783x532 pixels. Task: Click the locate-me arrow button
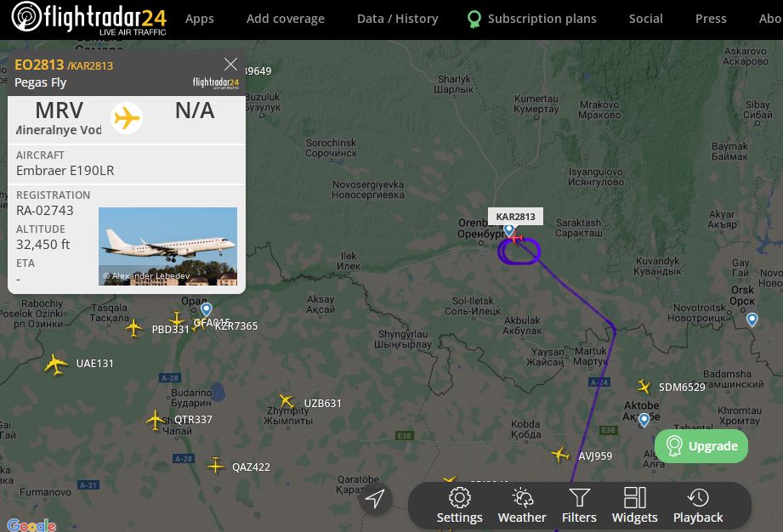[x=375, y=498]
